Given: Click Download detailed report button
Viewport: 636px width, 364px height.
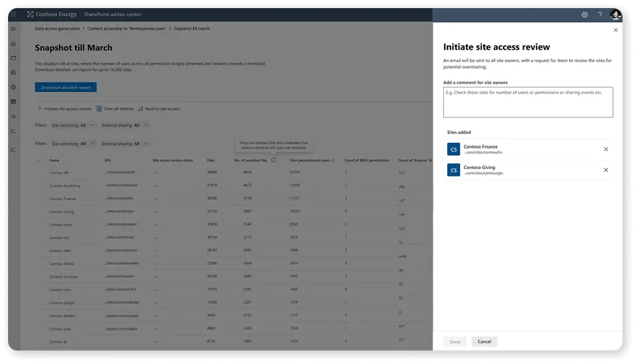Looking at the screenshot, I should coord(66,87).
